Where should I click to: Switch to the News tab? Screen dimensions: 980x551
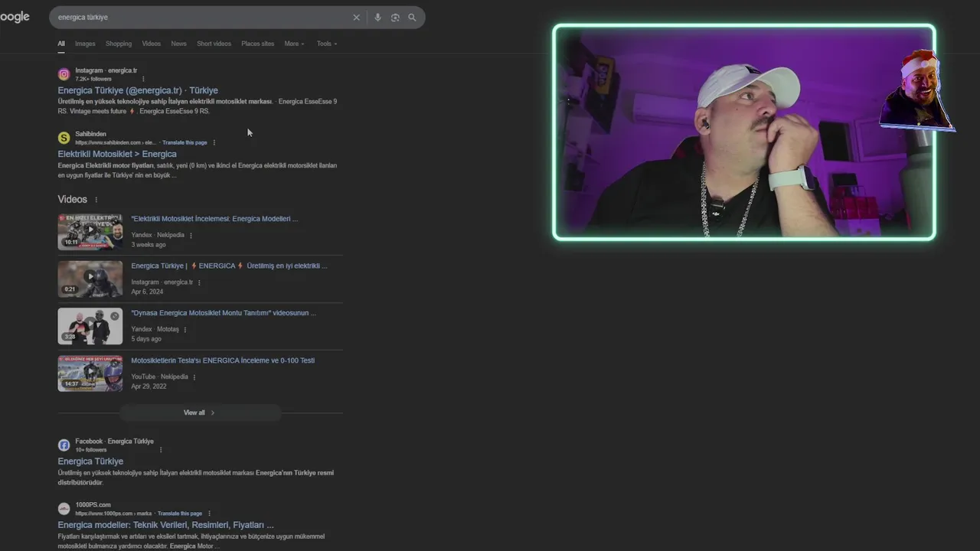click(x=178, y=44)
